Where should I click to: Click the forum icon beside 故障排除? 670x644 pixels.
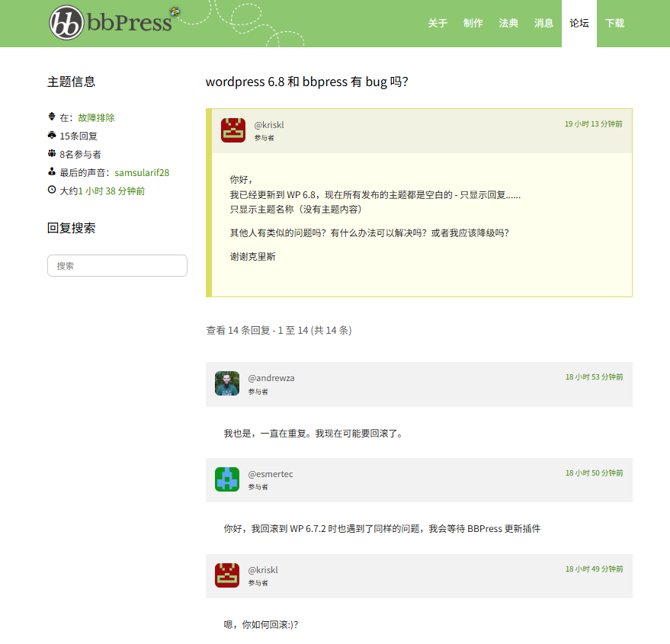click(x=52, y=117)
